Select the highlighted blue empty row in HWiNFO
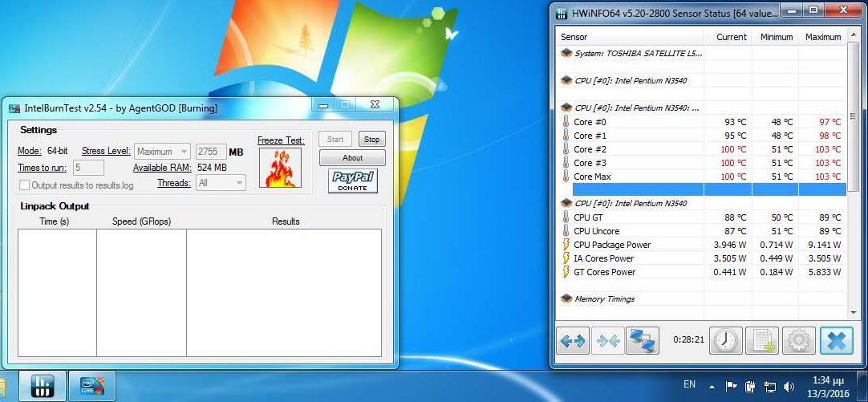The height and width of the screenshot is (402, 868). [x=709, y=190]
